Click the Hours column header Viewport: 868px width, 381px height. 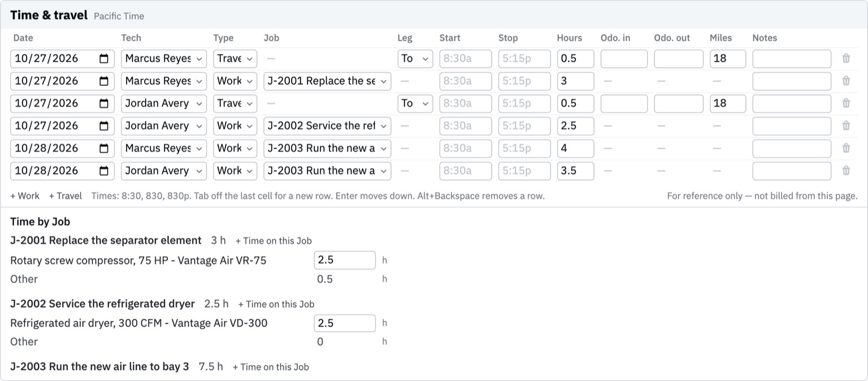pyautogui.click(x=569, y=38)
